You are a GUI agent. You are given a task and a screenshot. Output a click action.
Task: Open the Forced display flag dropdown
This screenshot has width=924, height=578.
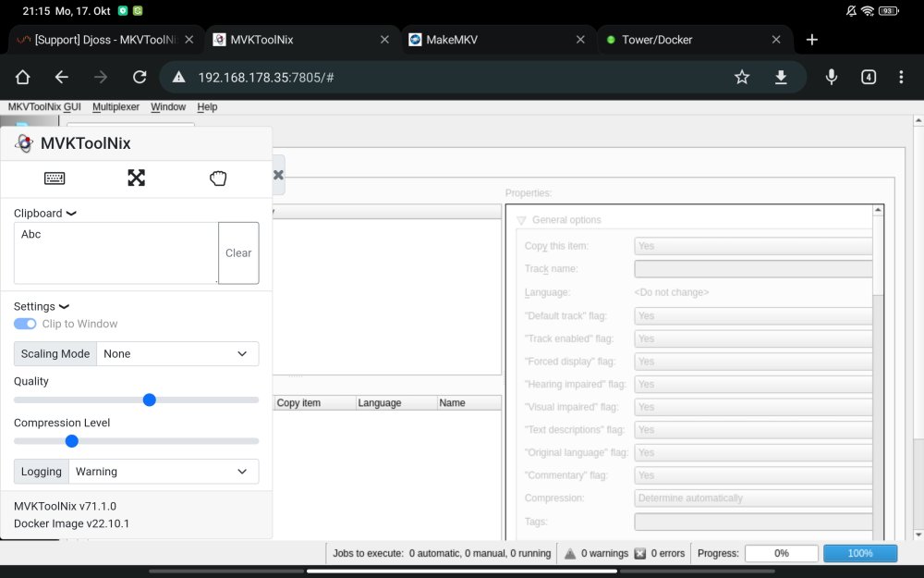tap(753, 362)
